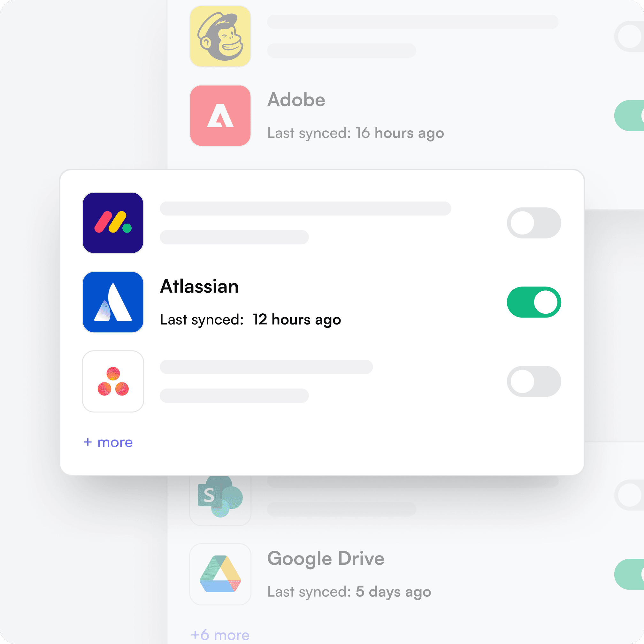
Task: Expand the '+6 more' integrations link
Action: 220,635
